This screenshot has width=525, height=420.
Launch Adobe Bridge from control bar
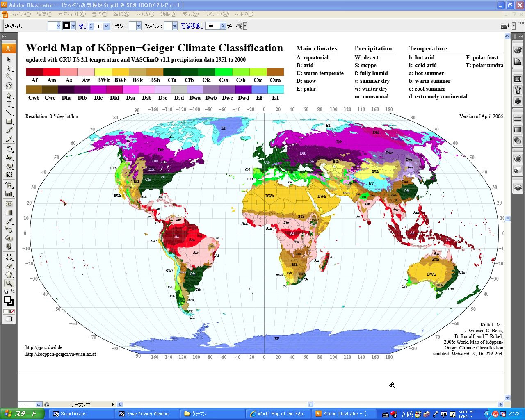(x=505, y=26)
